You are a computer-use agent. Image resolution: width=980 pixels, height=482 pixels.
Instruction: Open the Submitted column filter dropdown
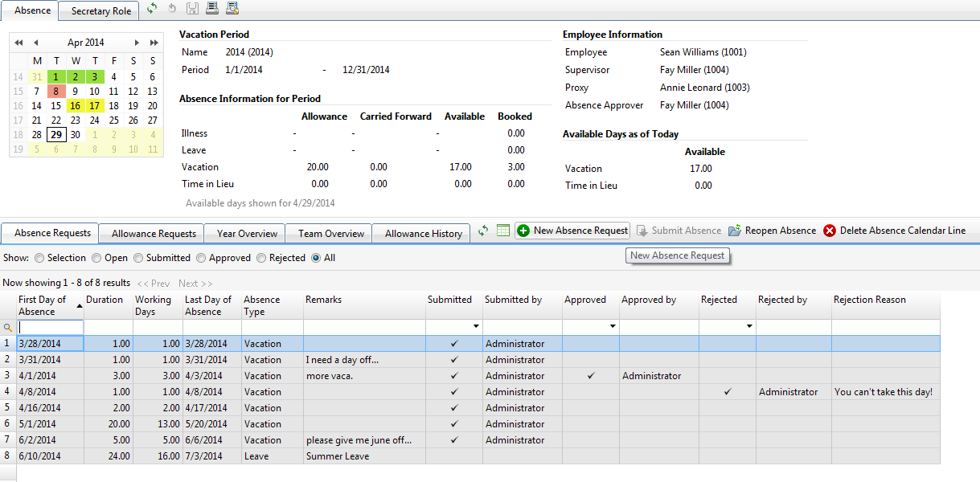click(x=476, y=327)
